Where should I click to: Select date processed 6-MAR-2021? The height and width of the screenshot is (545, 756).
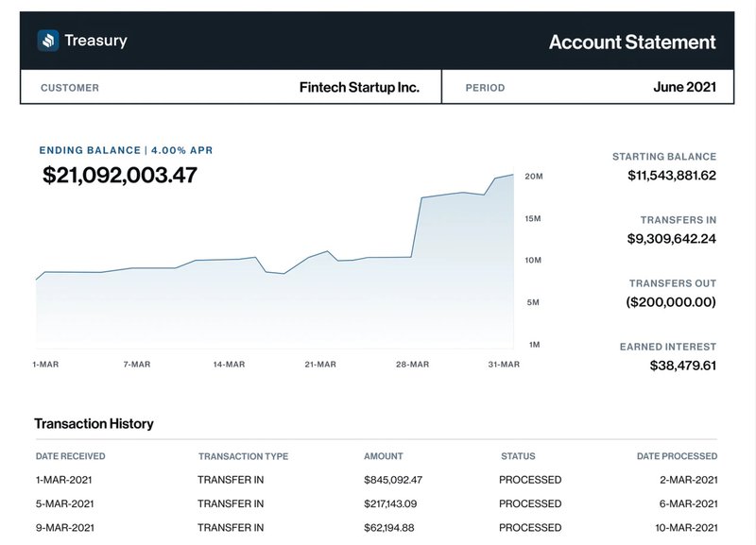689,504
